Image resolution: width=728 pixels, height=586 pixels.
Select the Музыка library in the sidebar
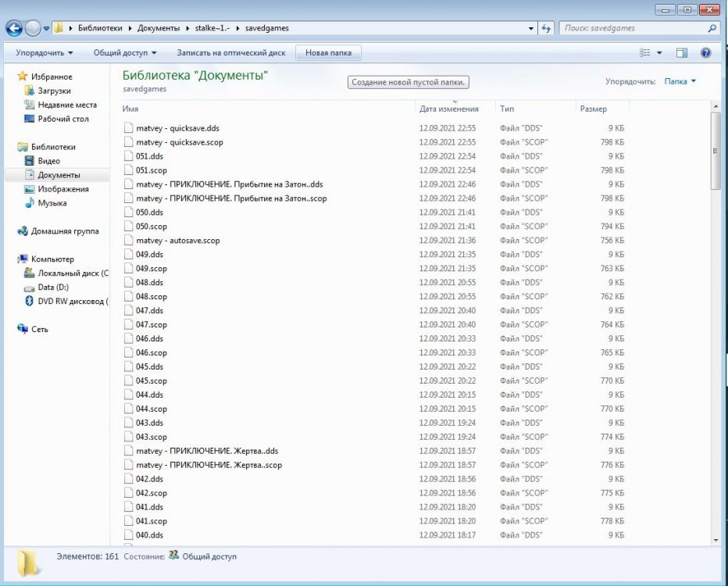coord(55,203)
